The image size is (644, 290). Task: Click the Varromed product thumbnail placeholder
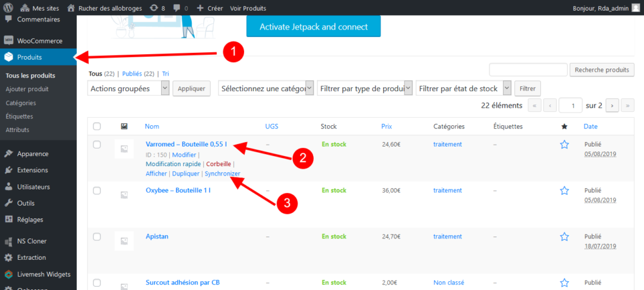click(x=124, y=148)
